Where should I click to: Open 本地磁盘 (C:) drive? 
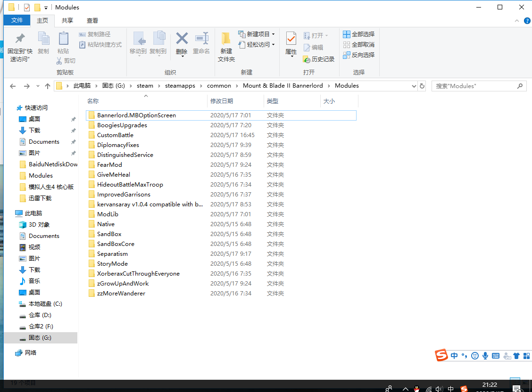(45, 304)
